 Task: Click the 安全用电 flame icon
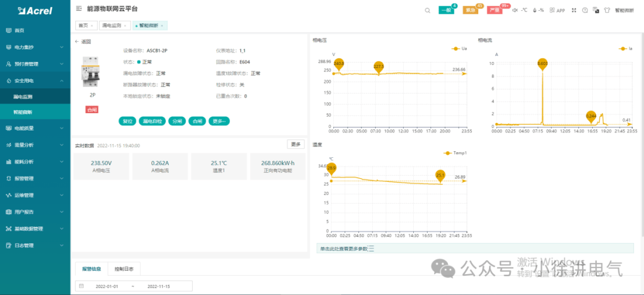tap(8, 81)
